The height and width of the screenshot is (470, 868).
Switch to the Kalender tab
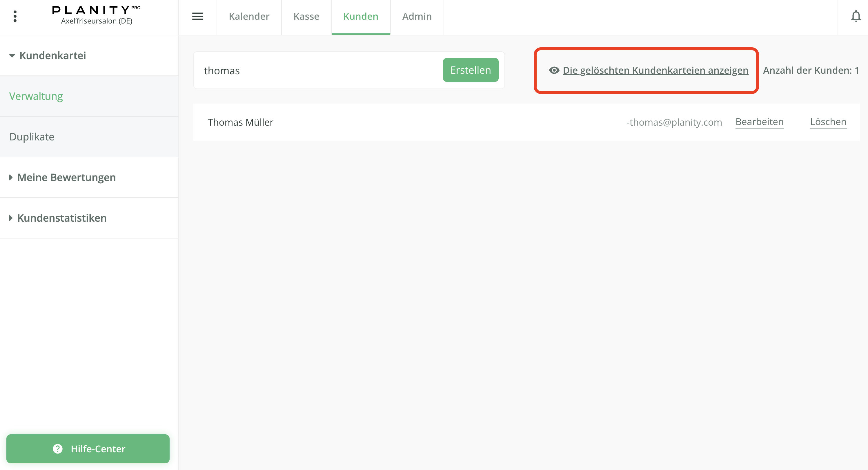point(249,16)
